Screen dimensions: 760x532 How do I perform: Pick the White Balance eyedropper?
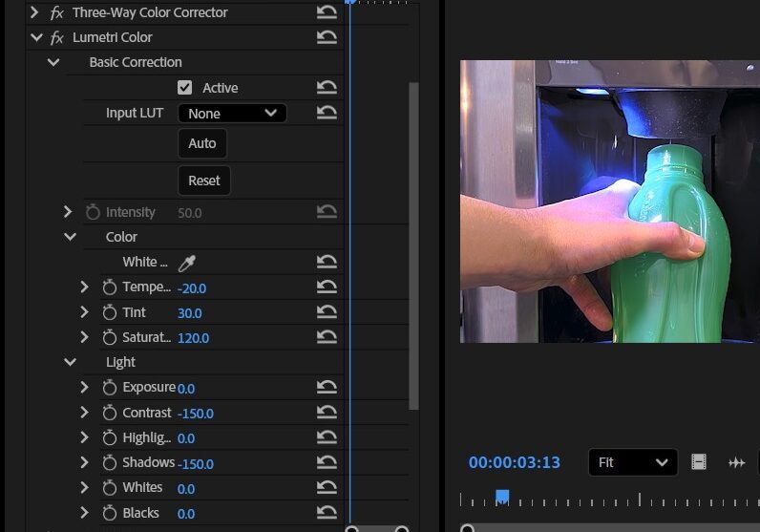186,263
